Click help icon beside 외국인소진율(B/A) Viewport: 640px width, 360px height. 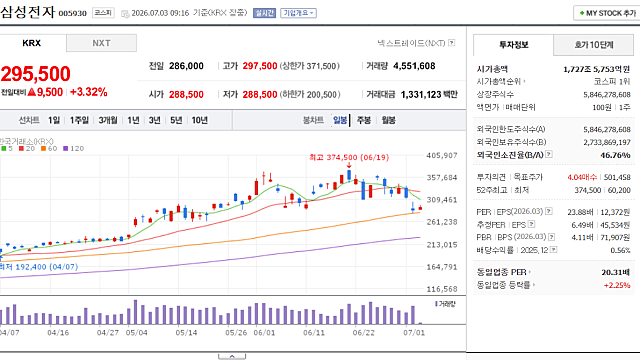pyautogui.click(x=549, y=154)
